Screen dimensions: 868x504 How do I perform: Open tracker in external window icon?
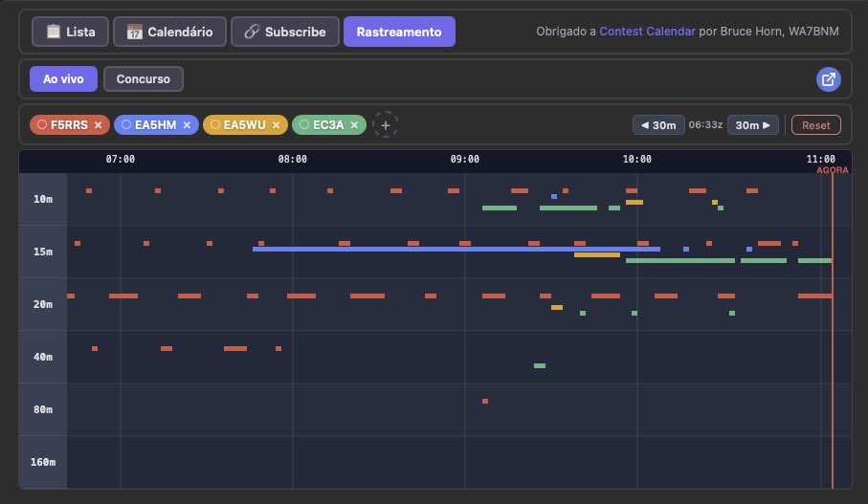pyautogui.click(x=828, y=79)
